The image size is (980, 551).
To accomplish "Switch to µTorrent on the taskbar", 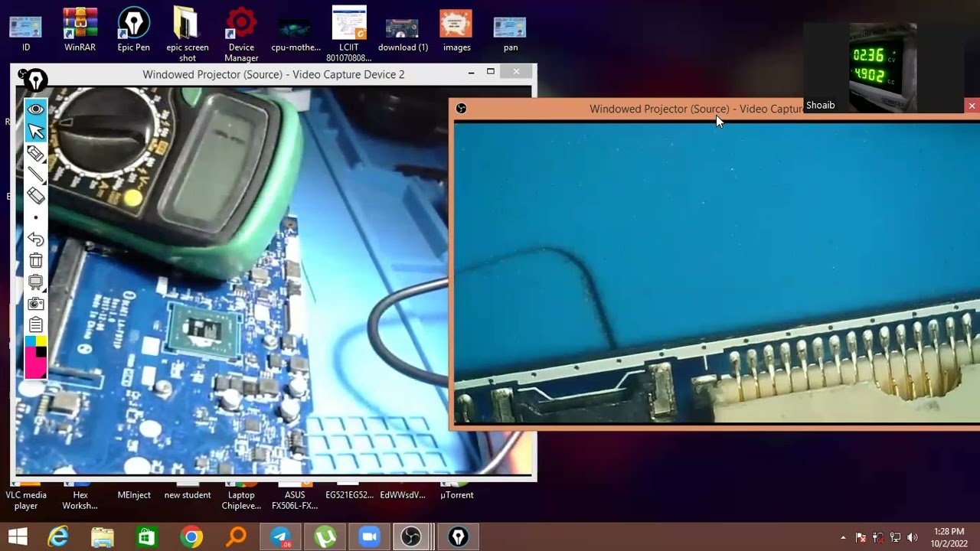I will pyautogui.click(x=325, y=537).
